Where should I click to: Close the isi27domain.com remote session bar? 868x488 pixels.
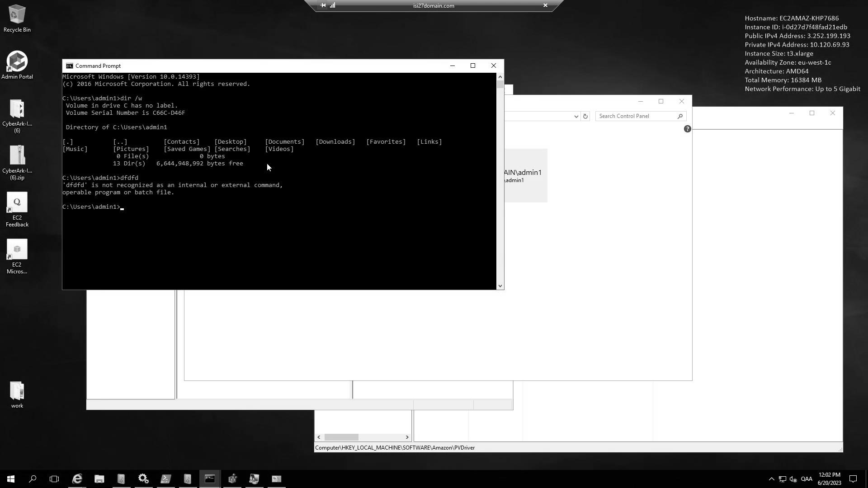545,5
